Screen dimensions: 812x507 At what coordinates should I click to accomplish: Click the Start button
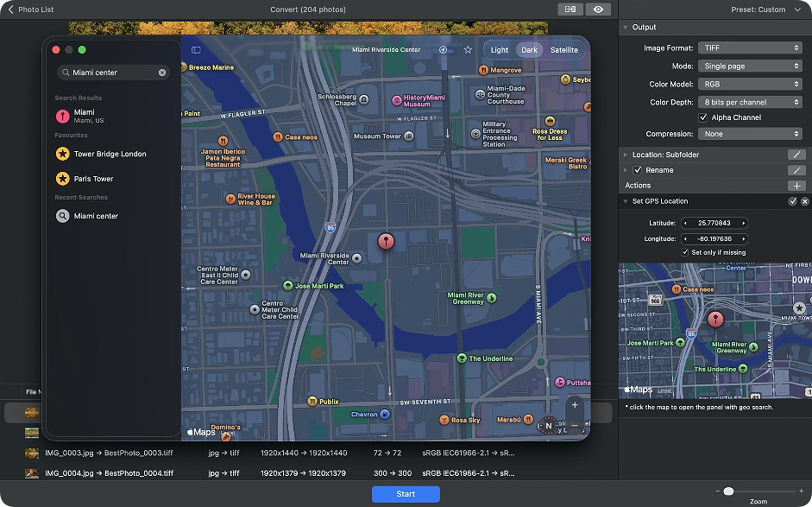[x=406, y=494]
